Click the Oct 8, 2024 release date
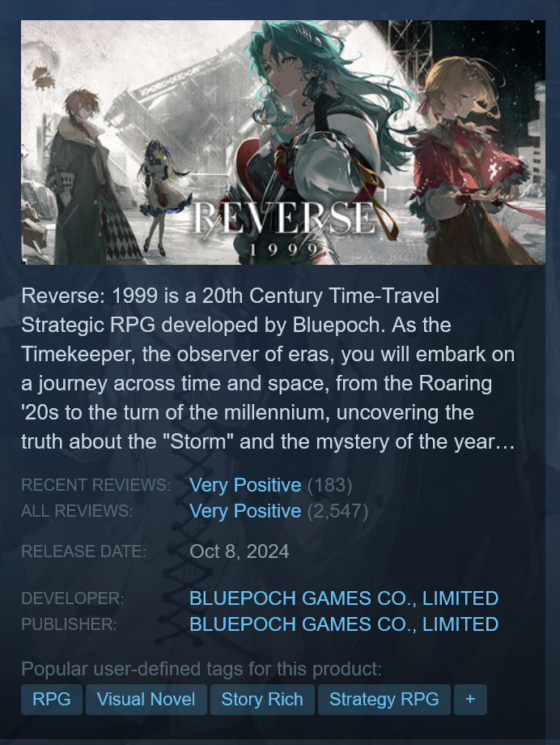The width and height of the screenshot is (560, 745). click(x=240, y=551)
